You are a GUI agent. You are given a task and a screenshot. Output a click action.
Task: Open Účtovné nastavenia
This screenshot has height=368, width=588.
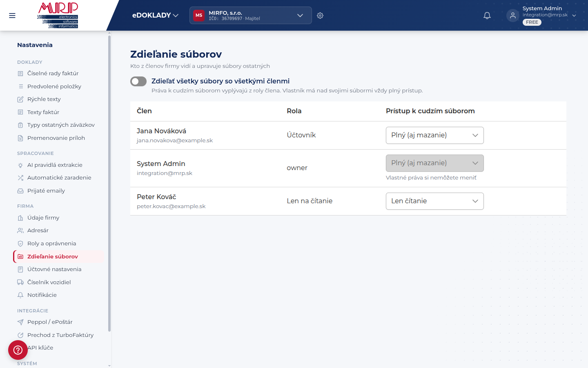[59, 269]
